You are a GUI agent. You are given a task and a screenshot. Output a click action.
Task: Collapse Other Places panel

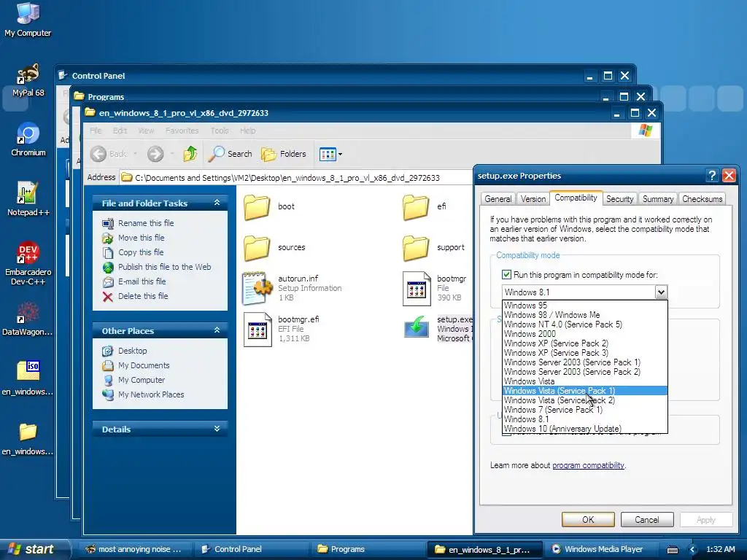point(217,330)
